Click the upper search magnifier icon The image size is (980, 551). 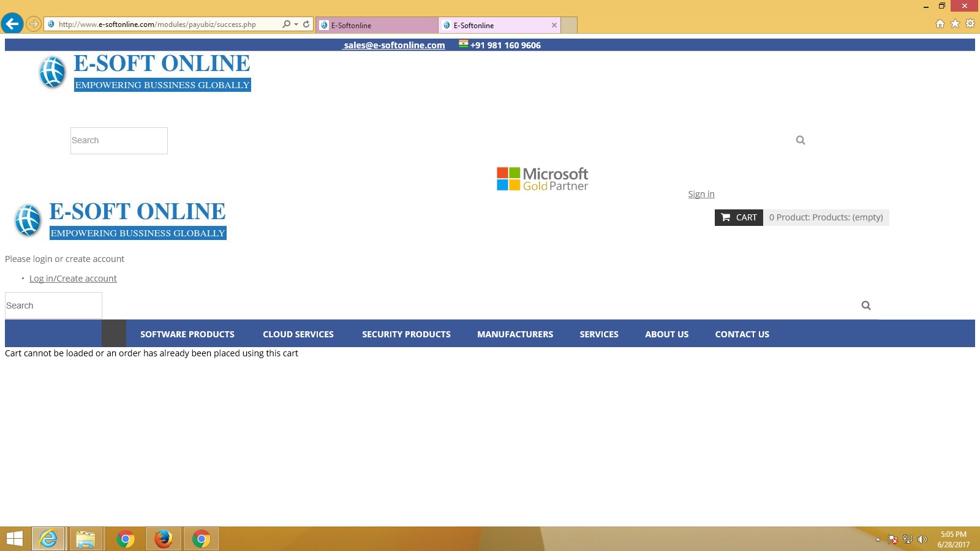801,140
